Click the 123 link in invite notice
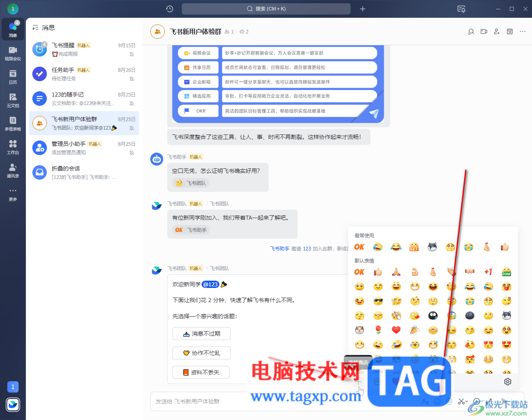This screenshot has width=532, height=420. [x=307, y=249]
